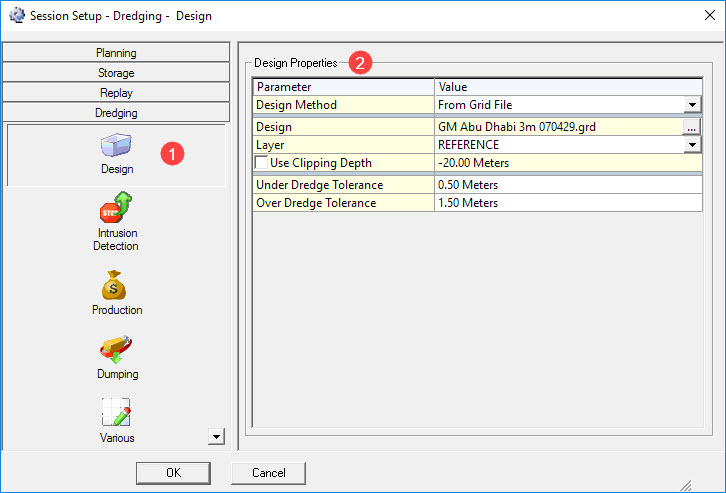This screenshot has width=726, height=493.
Task: Open Intrusion Detection settings
Action: [x=116, y=222]
